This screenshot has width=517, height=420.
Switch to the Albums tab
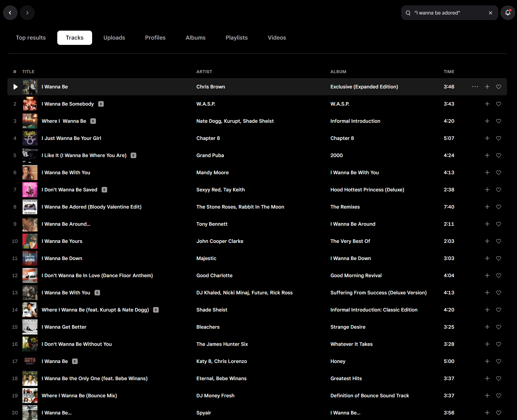(x=195, y=38)
